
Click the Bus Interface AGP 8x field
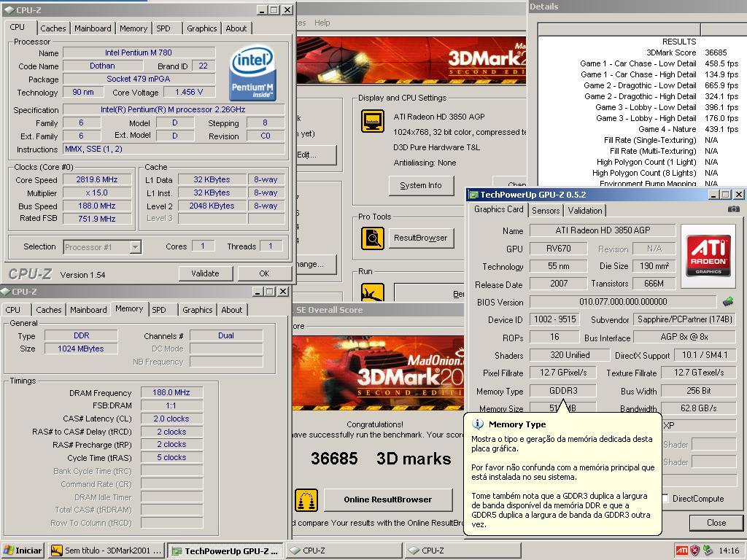(684, 337)
